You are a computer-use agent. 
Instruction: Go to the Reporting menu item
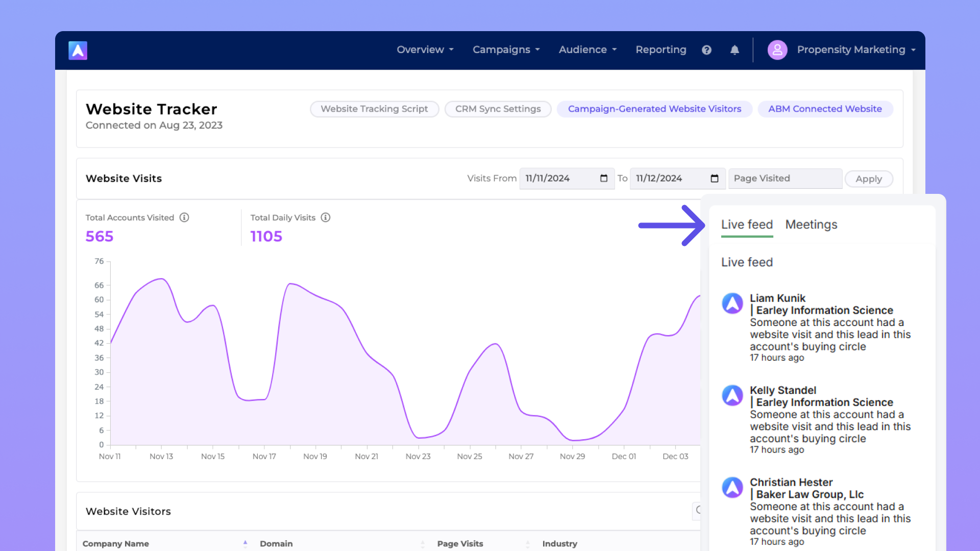(x=660, y=50)
